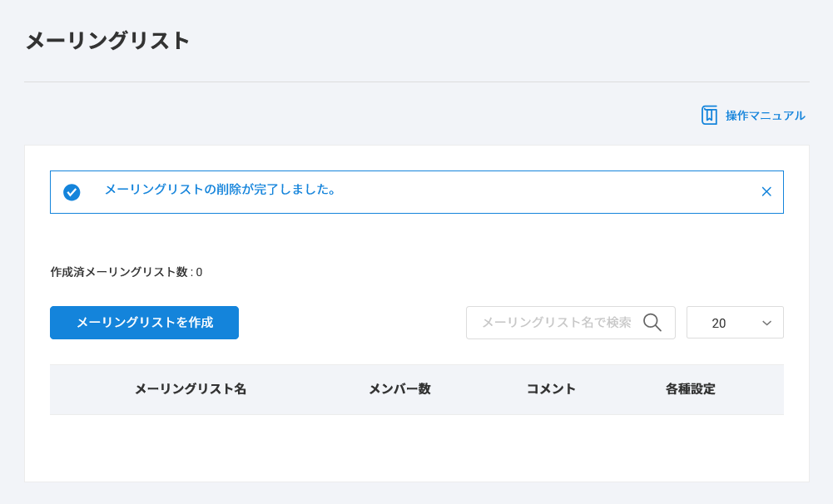Click the empty table body below headers
Image resolution: width=833 pixels, height=504 pixels.
(416, 445)
